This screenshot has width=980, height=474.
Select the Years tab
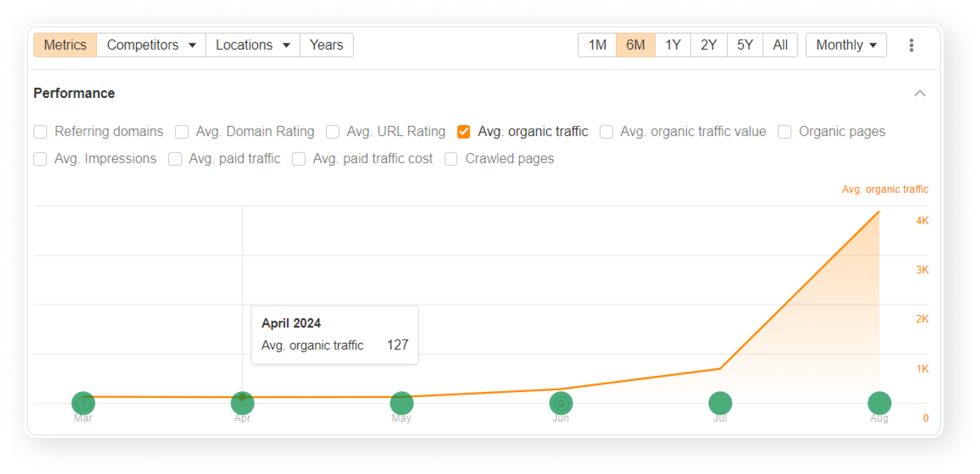click(326, 44)
